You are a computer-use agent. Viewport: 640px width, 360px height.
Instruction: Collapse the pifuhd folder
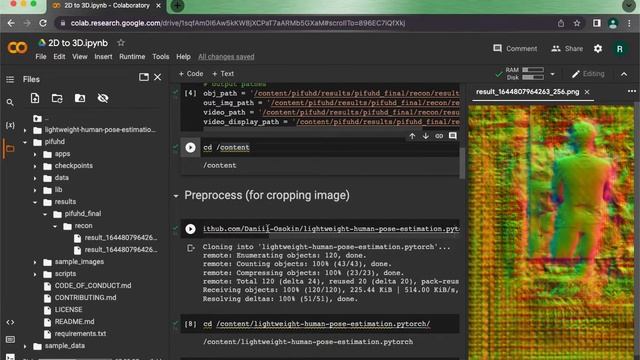tap(25, 142)
